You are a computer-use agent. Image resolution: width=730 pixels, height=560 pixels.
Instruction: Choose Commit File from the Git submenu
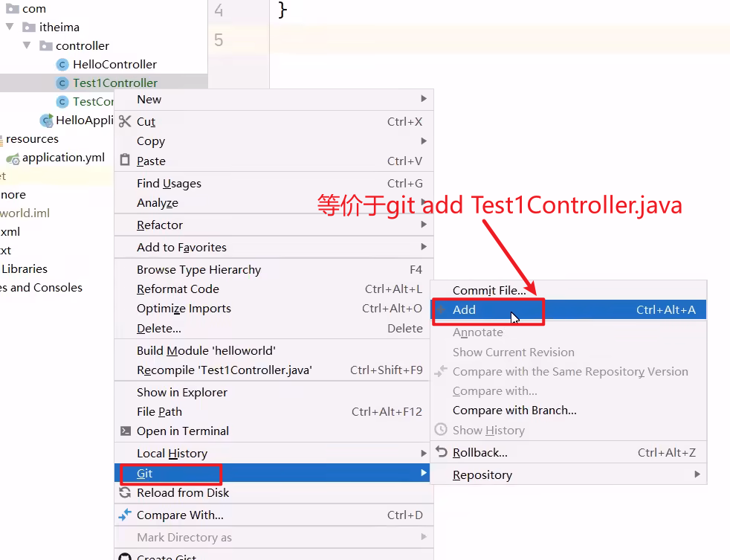point(488,291)
